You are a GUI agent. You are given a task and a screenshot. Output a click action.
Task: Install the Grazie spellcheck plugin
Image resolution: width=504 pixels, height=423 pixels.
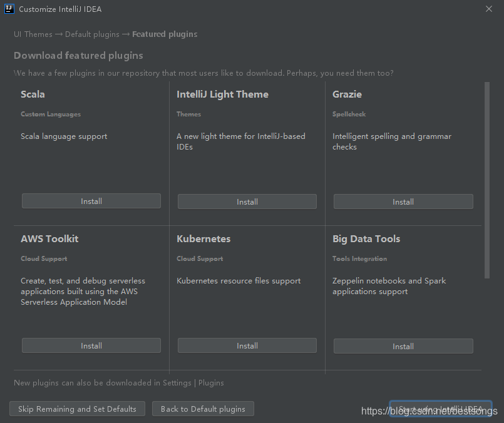(403, 201)
